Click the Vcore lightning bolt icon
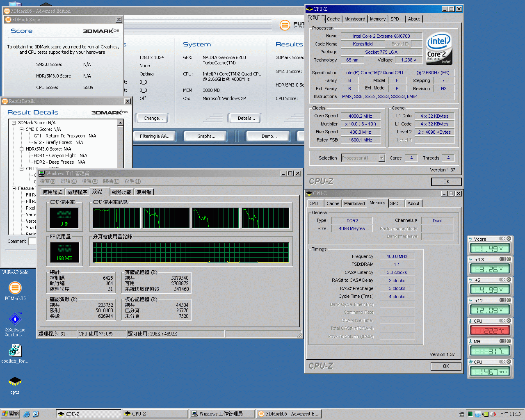The image size is (525, 420). point(470,239)
